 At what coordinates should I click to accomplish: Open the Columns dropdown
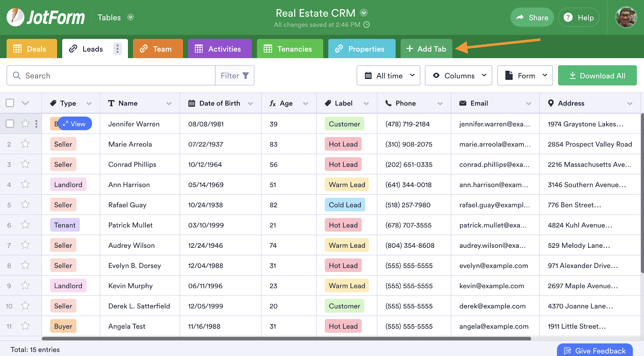pyautogui.click(x=458, y=76)
